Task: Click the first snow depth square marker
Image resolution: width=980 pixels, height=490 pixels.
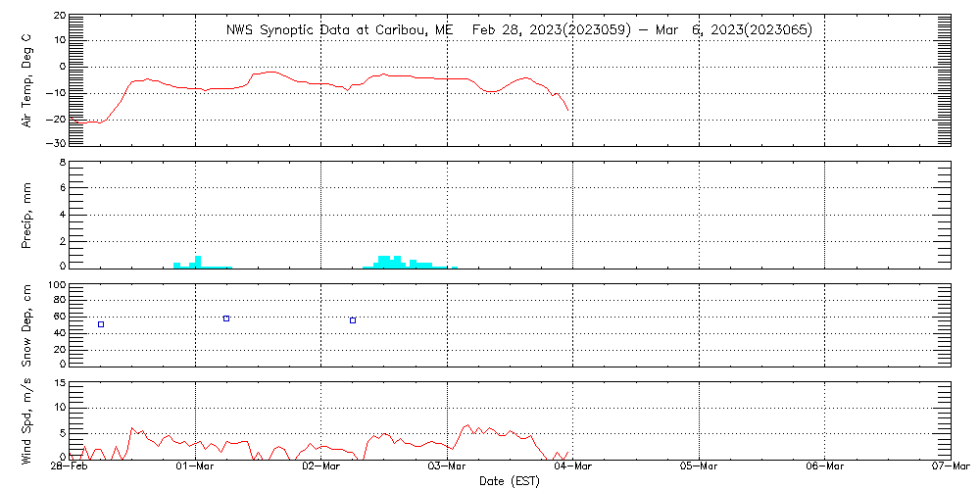Action: point(101,324)
